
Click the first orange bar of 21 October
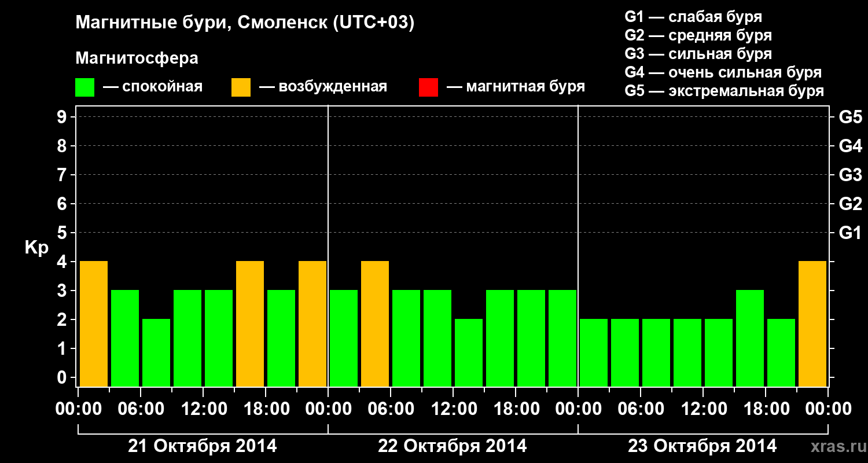pyautogui.click(x=94, y=324)
